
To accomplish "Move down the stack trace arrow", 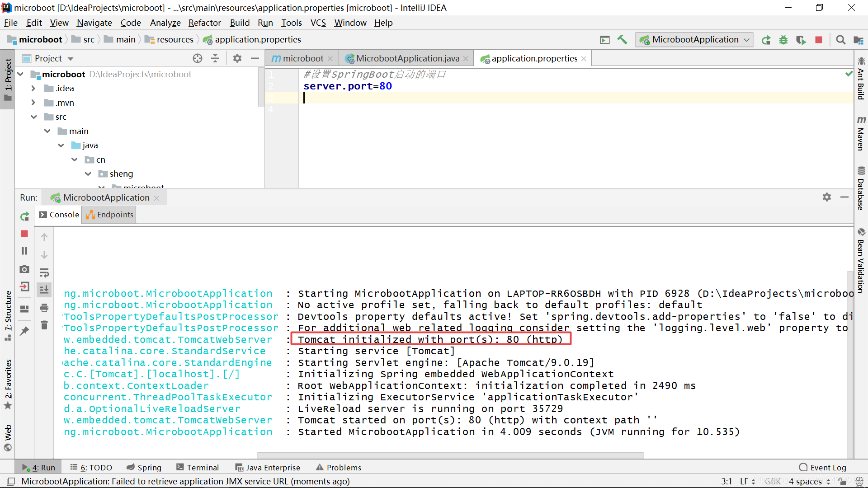I will [44, 255].
